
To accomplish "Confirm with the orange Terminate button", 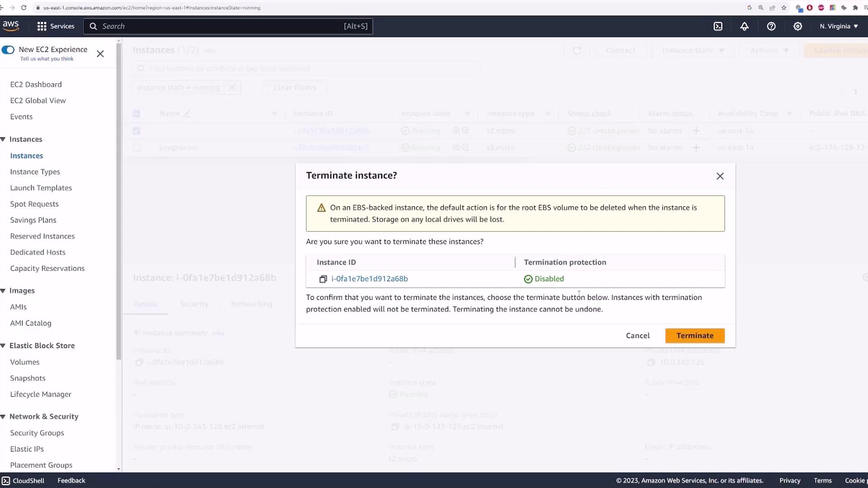I will point(695,336).
